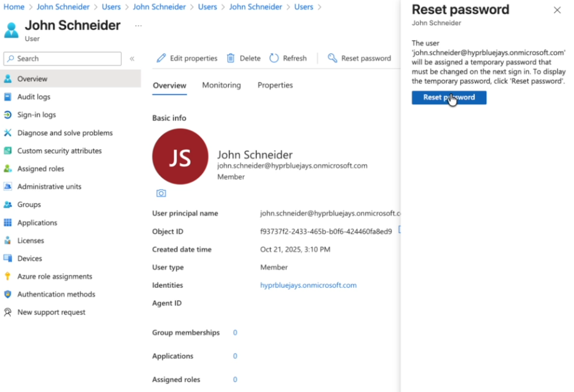This screenshot has width=574, height=392.
Task: Click the Home breadcrumb link
Action: [x=14, y=7]
